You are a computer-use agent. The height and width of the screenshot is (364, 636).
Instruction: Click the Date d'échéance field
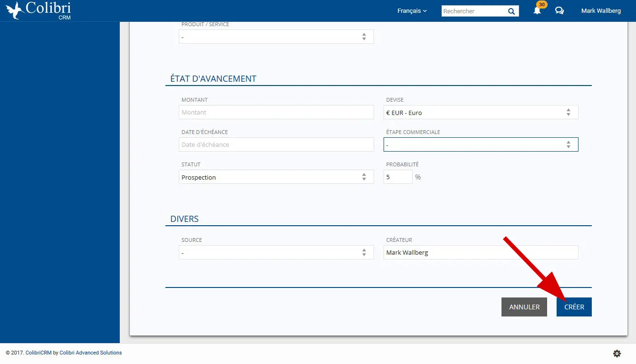(x=276, y=144)
